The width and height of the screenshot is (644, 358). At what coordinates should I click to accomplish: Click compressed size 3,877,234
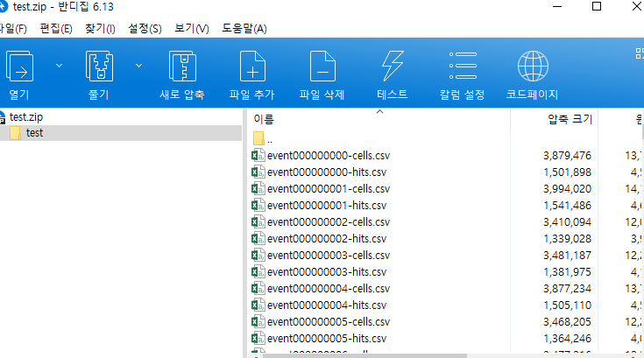coord(567,289)
